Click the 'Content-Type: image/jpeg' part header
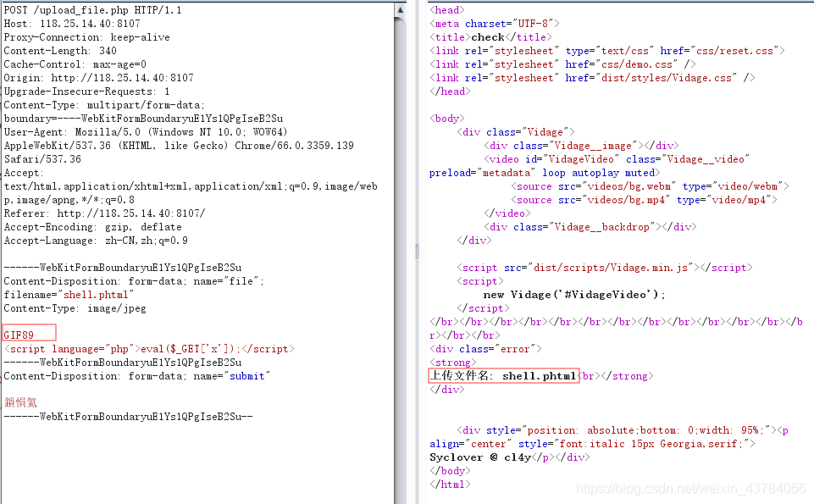This screenshot has height=504, width=814. [75, 307]
